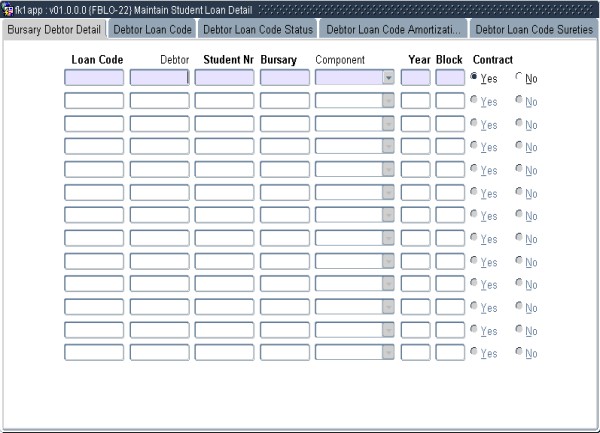Open the Debtor Loan Code tab

point(152,29)
